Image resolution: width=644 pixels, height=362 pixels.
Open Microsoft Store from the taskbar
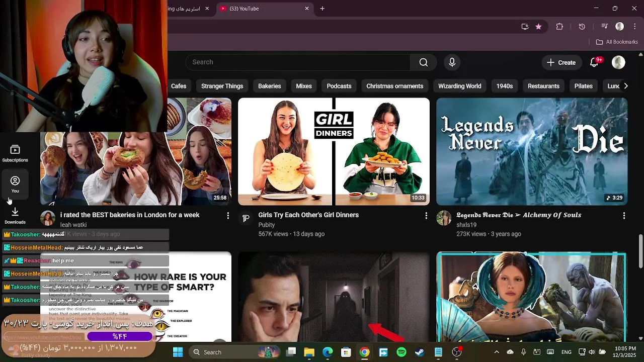coord(346,352)
